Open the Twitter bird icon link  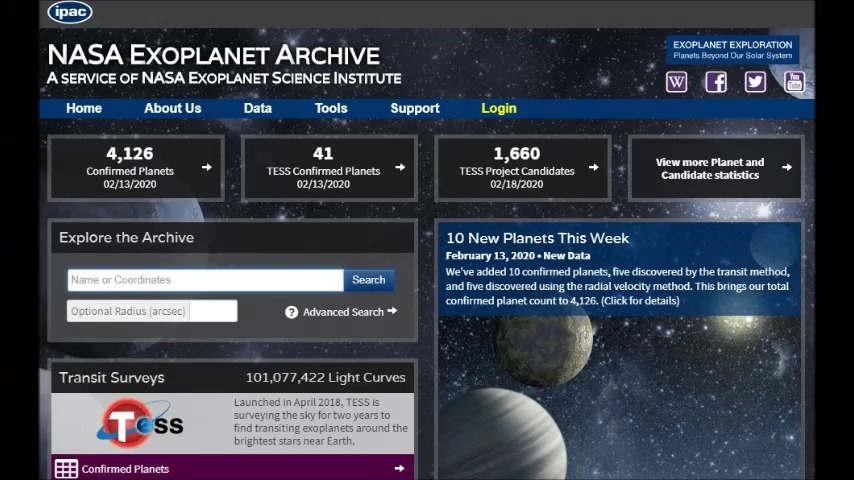[x=755, y=82]
